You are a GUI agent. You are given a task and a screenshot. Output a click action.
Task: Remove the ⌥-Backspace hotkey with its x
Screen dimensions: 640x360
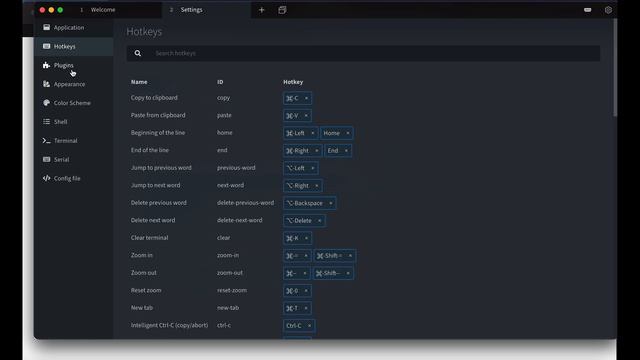point(331,203)
